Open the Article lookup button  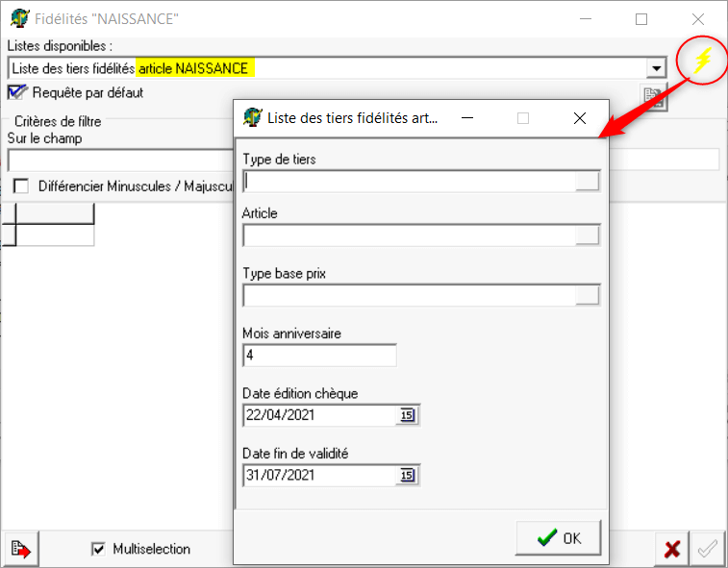tap(587, 235)
